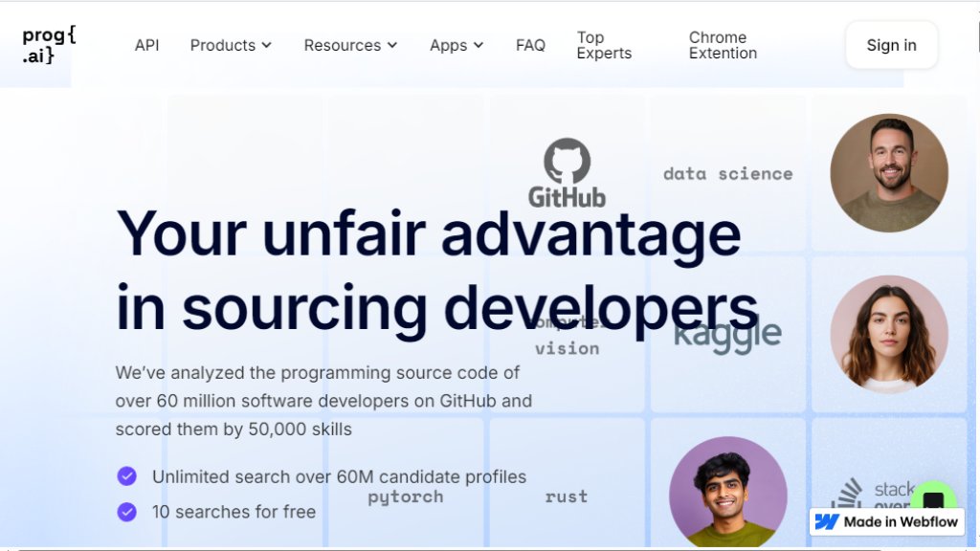Click the GitHub octocat logo
The image size is (980, 551).
(x=568, y=161)
